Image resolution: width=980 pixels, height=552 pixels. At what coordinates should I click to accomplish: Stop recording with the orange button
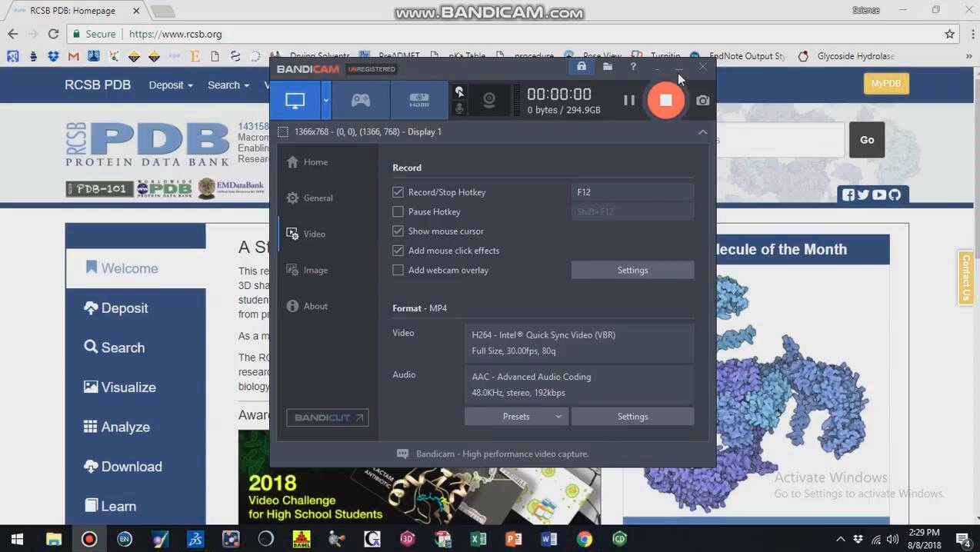[x=666, y=100]
